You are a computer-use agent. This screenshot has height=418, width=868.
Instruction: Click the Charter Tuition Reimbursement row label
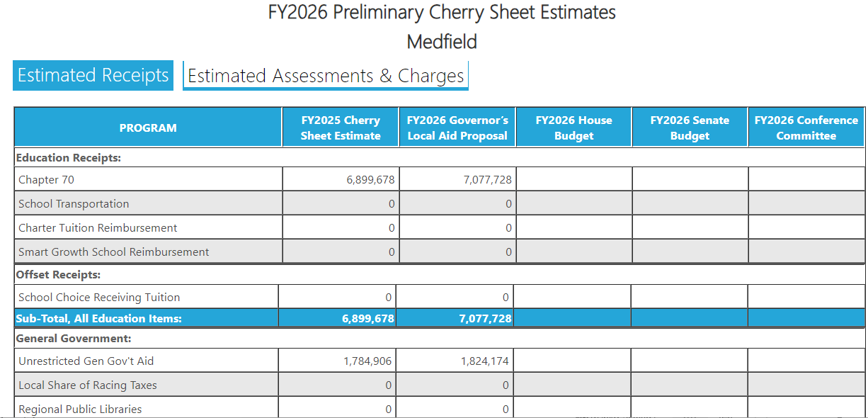pos(98,228)
